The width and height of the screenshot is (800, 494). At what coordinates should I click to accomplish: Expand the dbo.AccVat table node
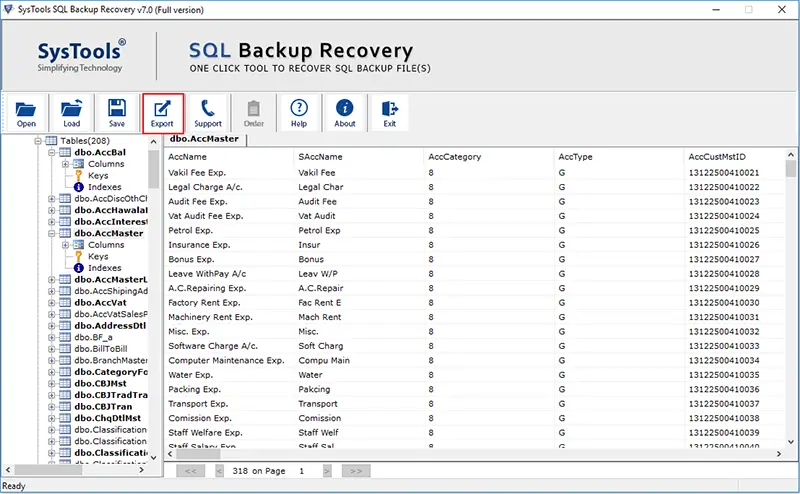[x=52, y=303]
